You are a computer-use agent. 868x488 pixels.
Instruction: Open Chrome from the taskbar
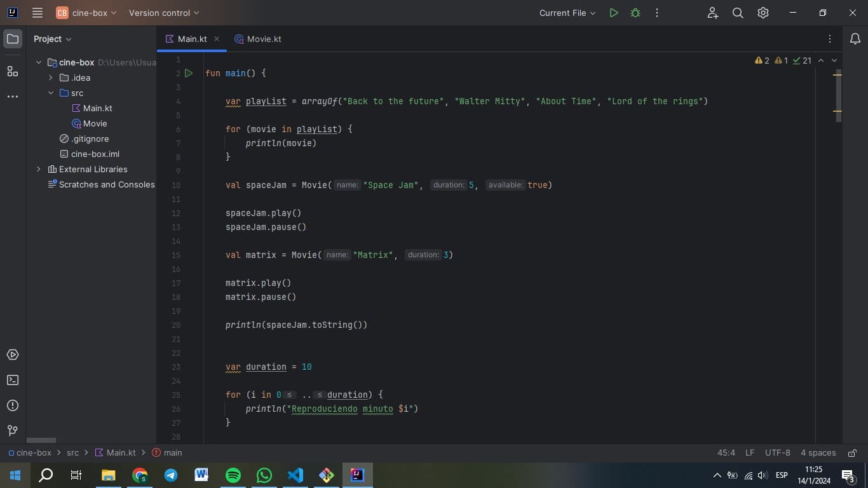140,475
